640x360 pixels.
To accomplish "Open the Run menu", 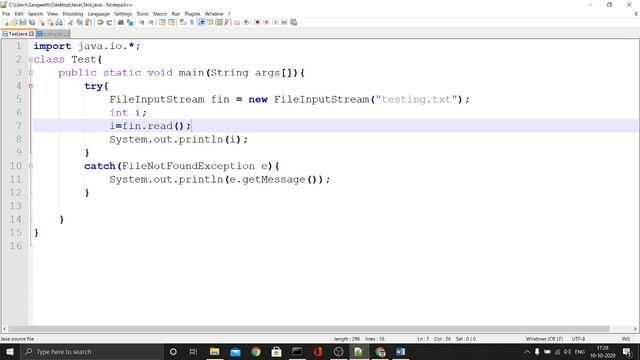I will tap(176, 14).
